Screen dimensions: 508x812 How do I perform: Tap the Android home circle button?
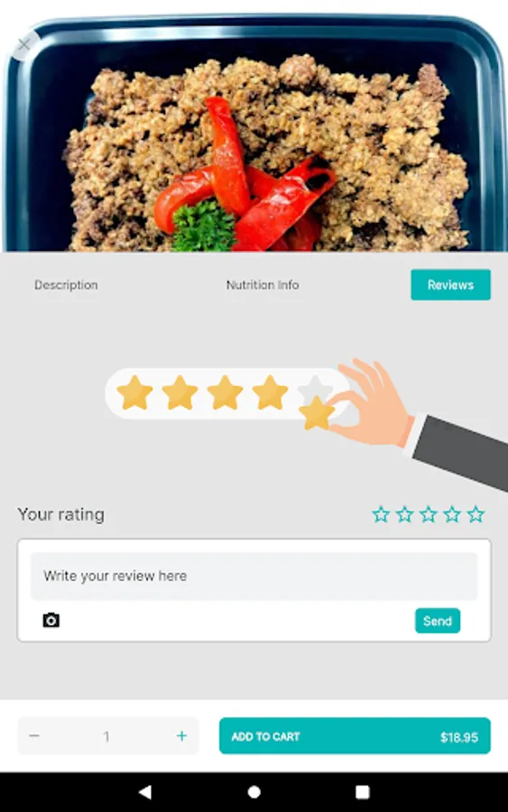(254, 792)
